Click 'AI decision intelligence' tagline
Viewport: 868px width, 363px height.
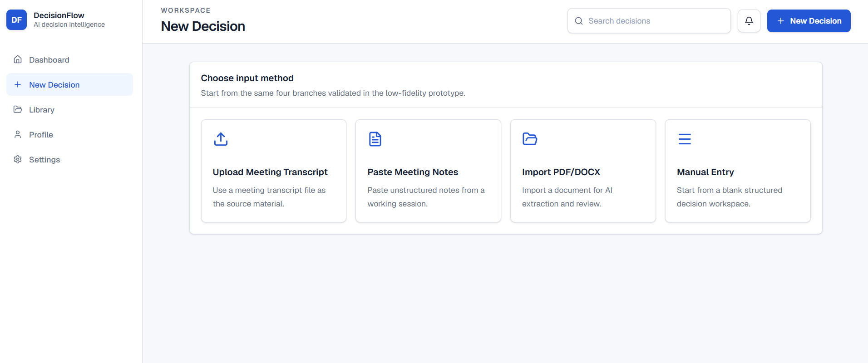pyautogui.click(x=69, y=25)
